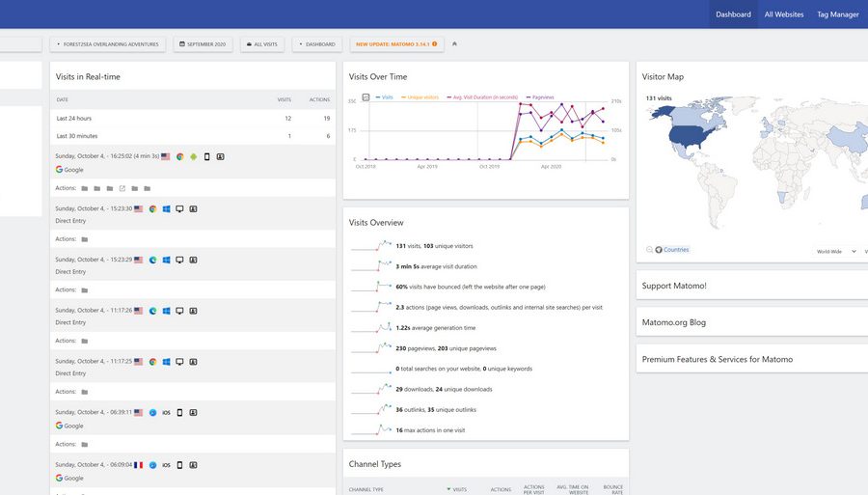Toggle the Visits series in the chart legend
868x495 pixels.
(x=386, y=97)
